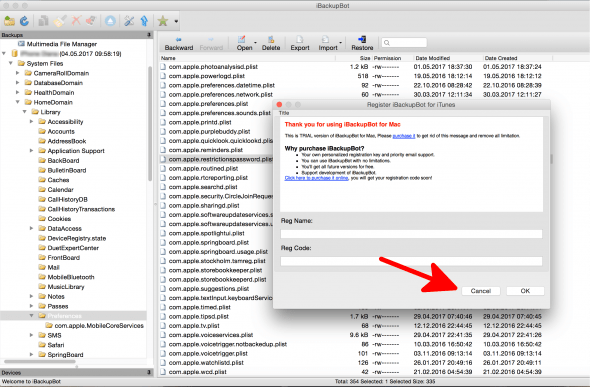Select com.apple.springboard.plist file
Viewport: 590px width, 387px height.
point(208,242)
